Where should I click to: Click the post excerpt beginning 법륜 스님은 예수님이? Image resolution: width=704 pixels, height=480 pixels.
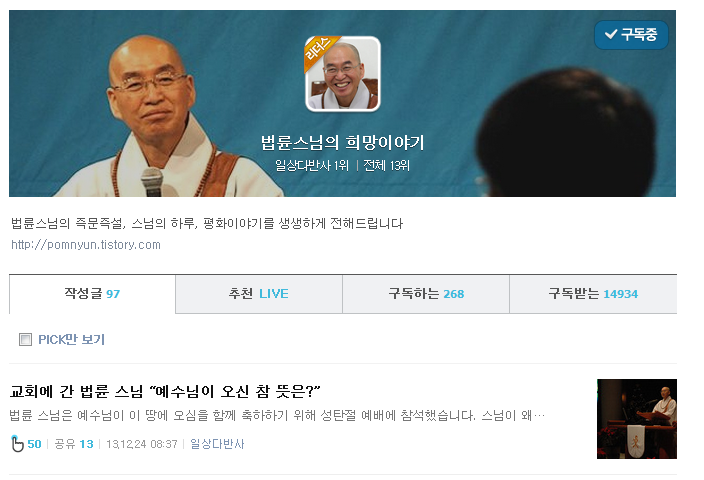click(277, 415)
